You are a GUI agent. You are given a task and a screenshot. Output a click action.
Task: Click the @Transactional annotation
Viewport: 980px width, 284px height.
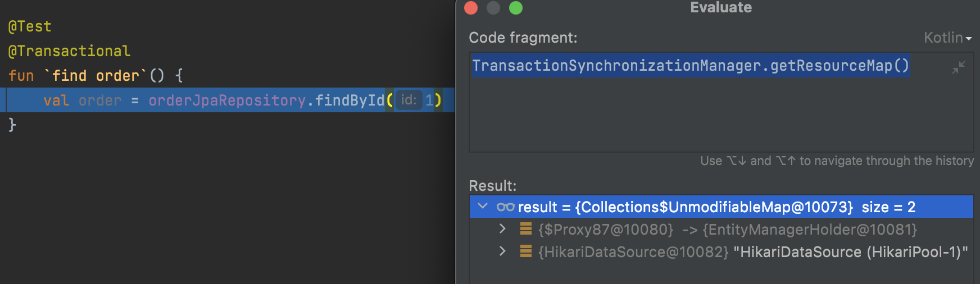69,51
